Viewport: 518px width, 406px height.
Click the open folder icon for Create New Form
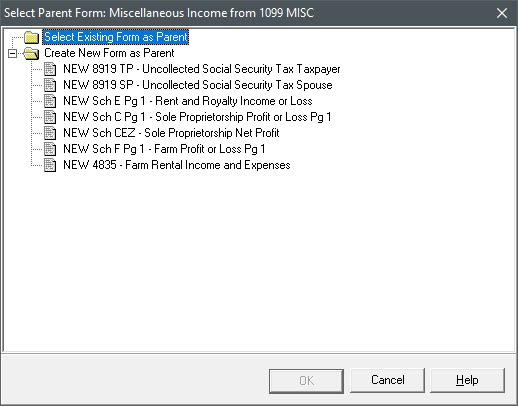[x=31, y=53]
